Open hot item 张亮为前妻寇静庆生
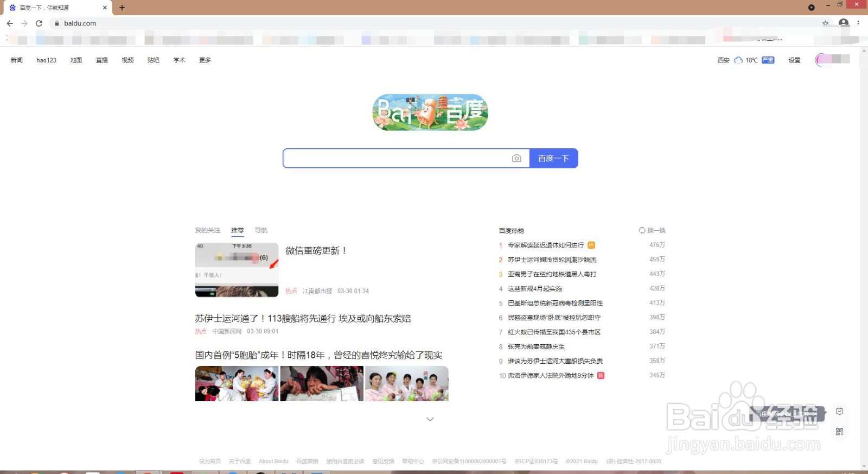The image size is (868, 474). [x=536, y=346]
